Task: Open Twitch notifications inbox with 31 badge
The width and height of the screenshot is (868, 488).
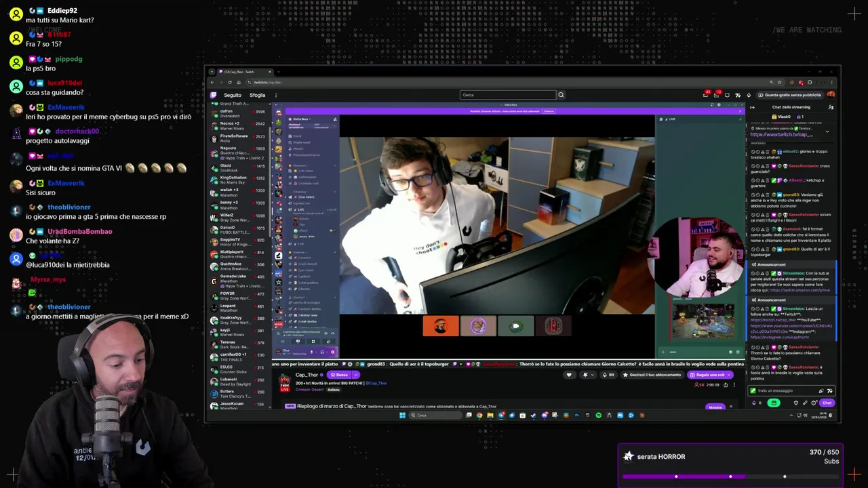Action: click(706, 95)
